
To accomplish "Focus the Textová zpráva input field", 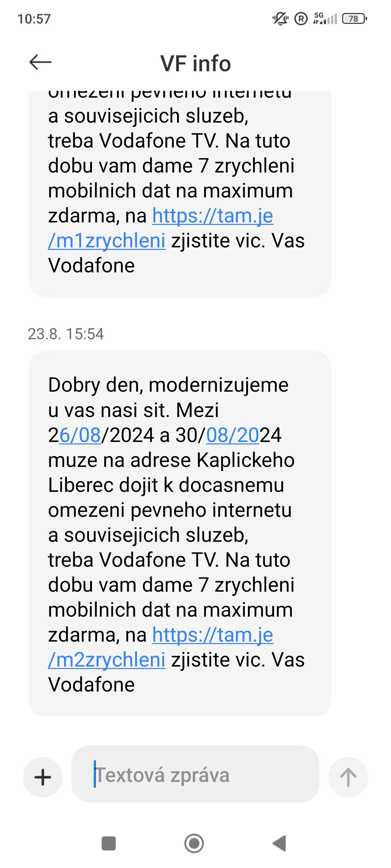I will [x=195, y=774].
